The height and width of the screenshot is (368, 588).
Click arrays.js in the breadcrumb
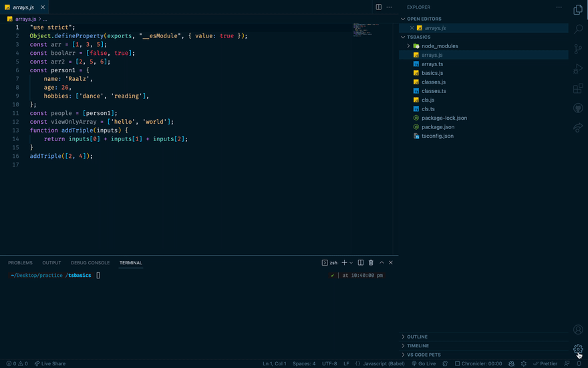(x=25, y=19)
